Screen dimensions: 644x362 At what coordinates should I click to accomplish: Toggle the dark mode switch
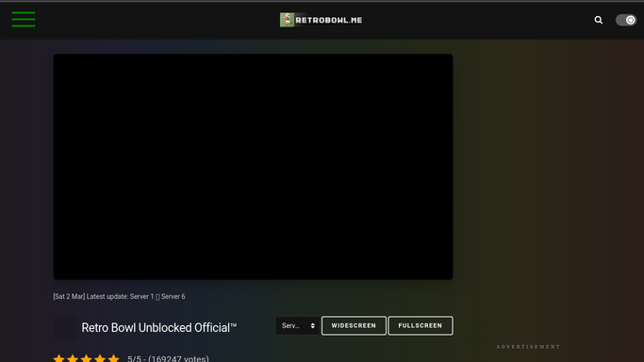(x=626, y=20)
